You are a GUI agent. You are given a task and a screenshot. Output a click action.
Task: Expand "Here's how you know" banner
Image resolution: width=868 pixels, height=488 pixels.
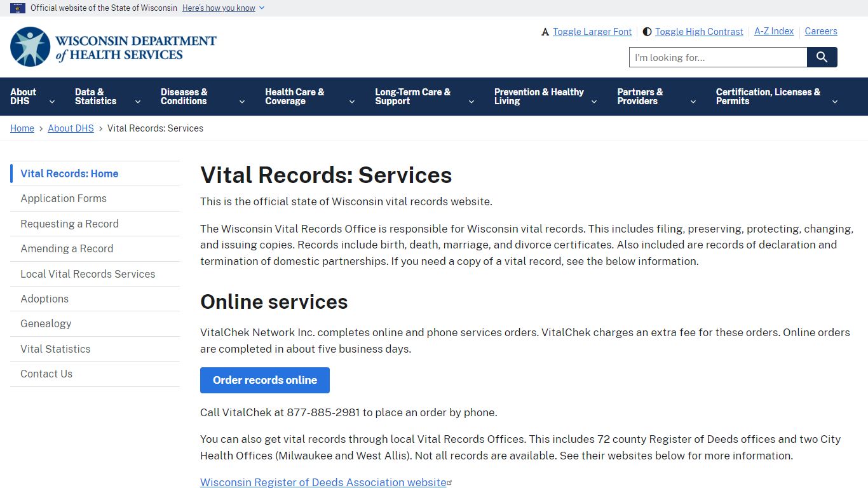point(224,8)
